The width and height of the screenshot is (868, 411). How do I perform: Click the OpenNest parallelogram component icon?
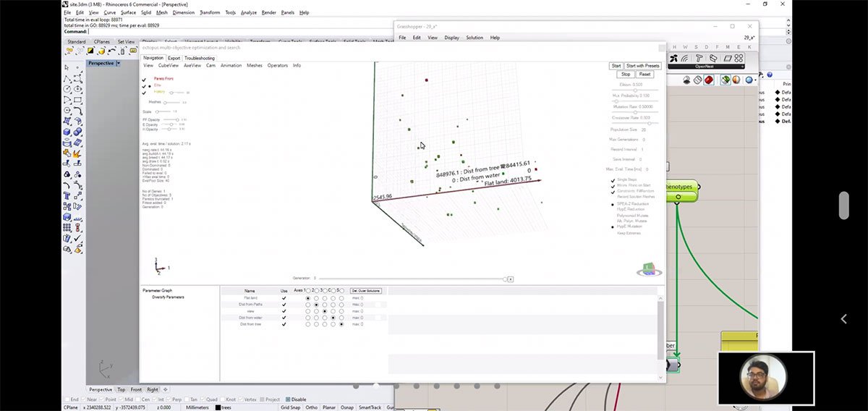tap(728, 58)
